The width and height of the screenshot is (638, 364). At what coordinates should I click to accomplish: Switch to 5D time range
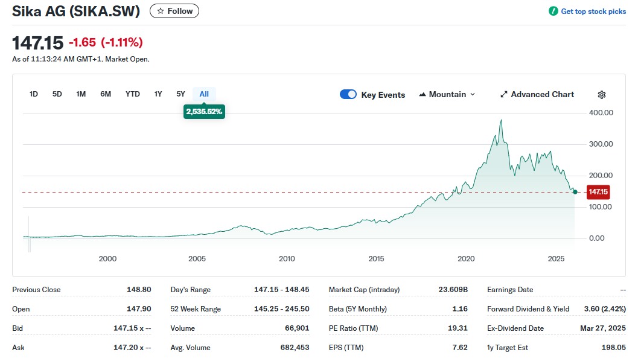click(x=57, y=94)
